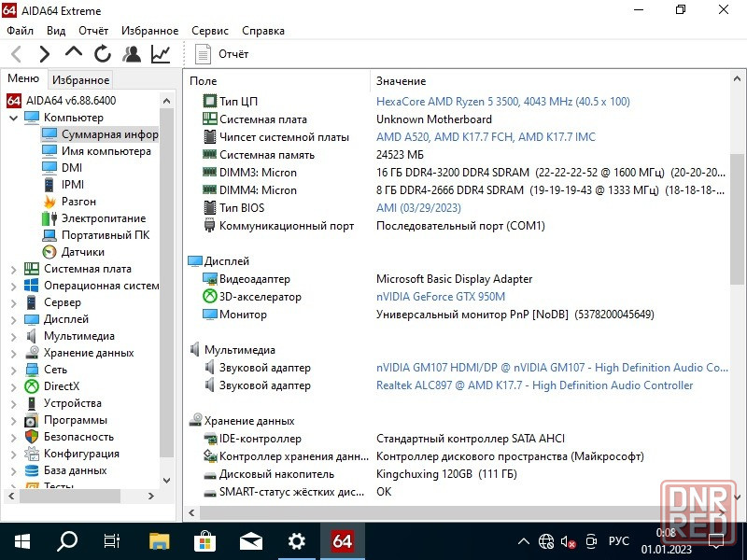Collapse the Компьютер tree node

14,118
